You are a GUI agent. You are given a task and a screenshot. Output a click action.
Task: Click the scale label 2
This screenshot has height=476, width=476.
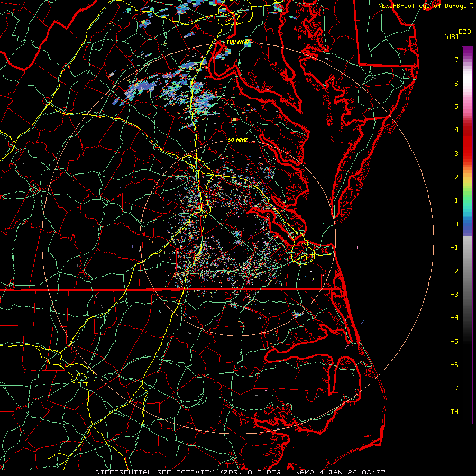[x=456, y=177]
